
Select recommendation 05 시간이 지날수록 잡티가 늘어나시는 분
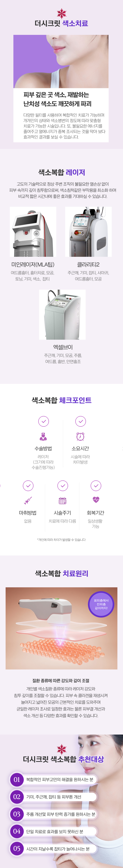click(53, 849)
